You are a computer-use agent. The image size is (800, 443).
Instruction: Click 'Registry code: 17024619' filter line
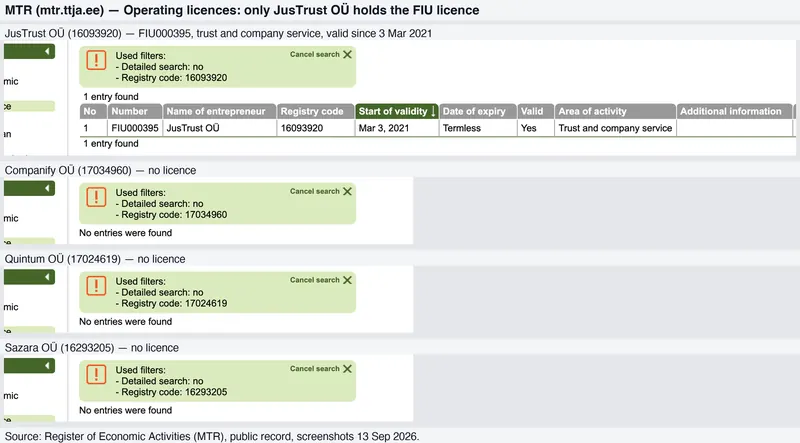171,304
